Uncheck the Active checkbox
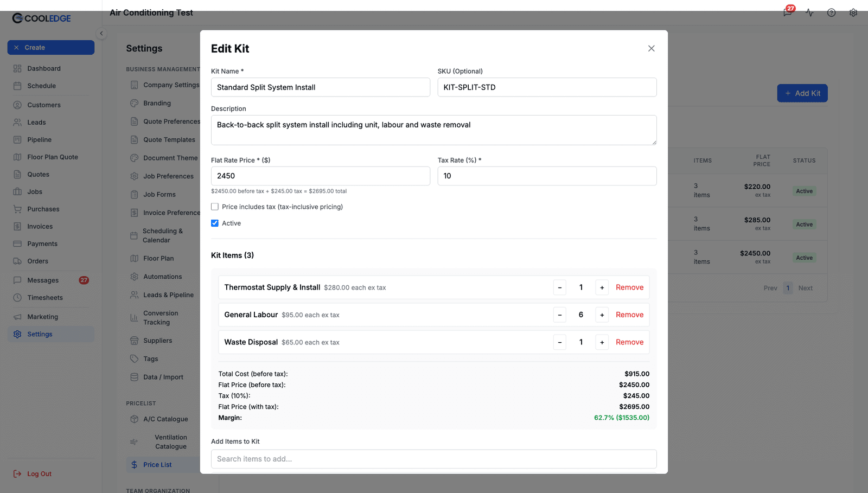The height and width of the screenshot is (493, 868). (215, 223)
